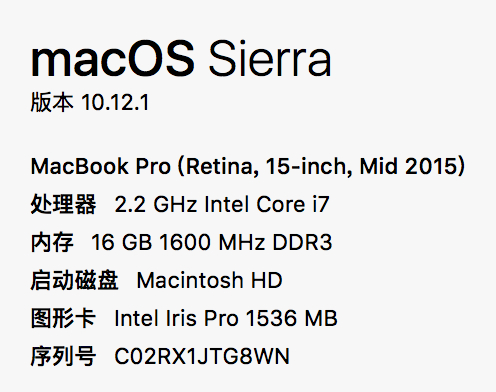Click the Retina, 15-inch text
The width and height of the screenshot is (496, 392).
click(269, 166)
